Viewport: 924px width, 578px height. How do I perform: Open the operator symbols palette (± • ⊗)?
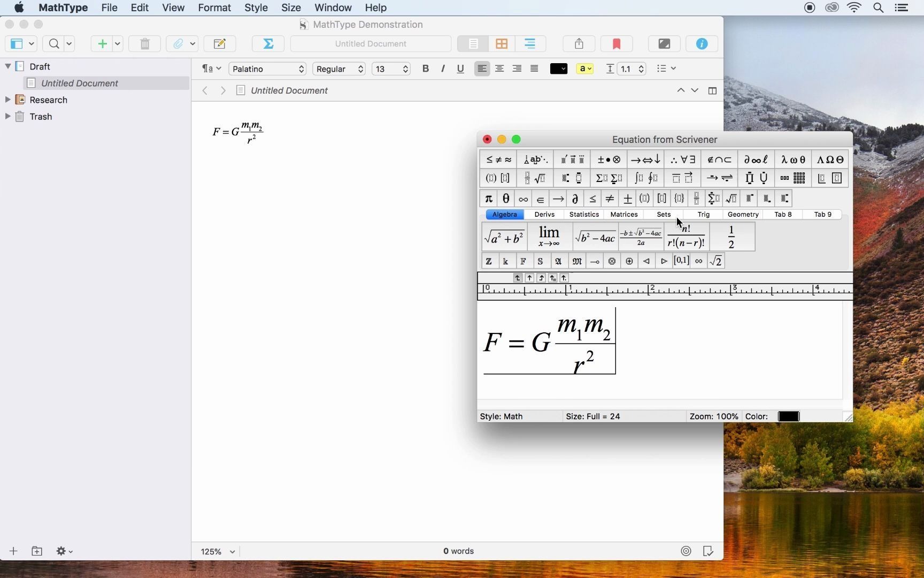click(x=609, y=159)
